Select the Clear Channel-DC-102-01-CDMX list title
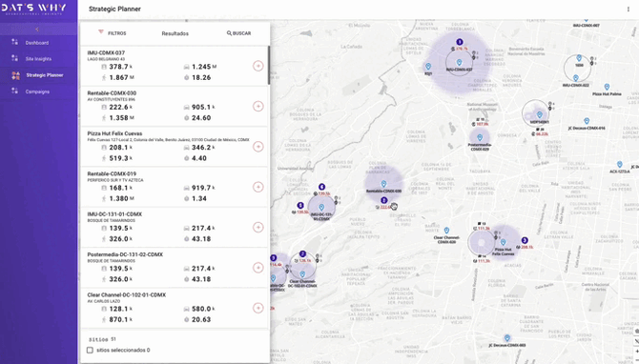 coord(126,294)
